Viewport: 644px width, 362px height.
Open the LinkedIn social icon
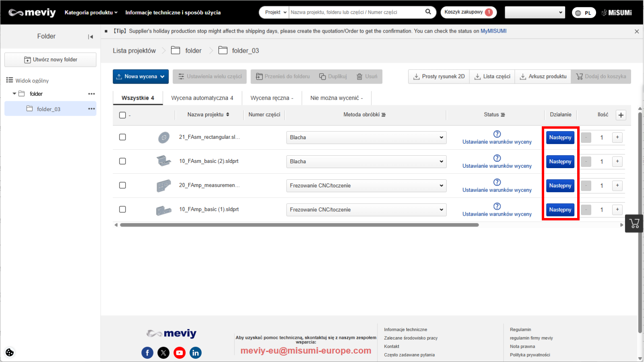196,353
